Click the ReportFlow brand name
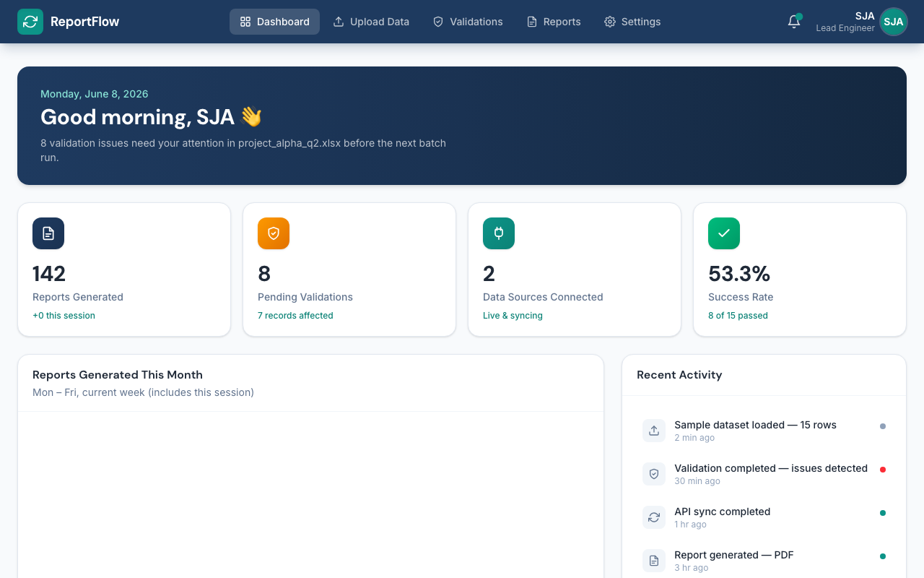Screen dimensions: 924x578 click(x=84, y=22)
